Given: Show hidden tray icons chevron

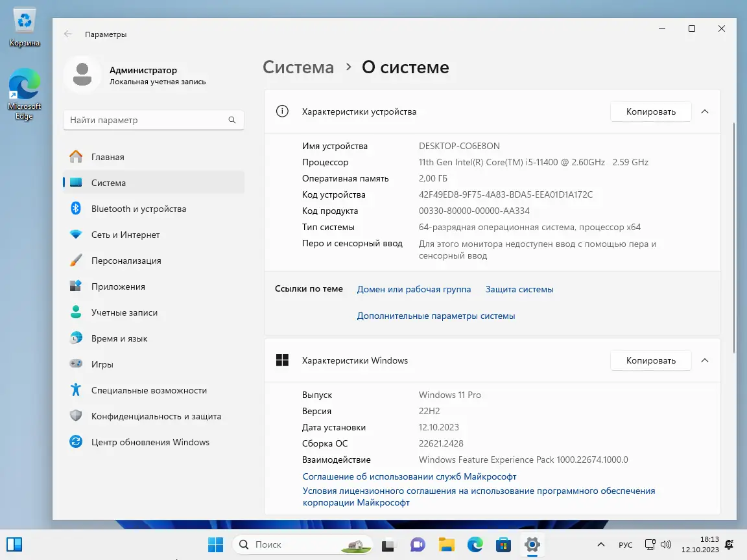Looking at the screenshot, I should click(x=600, y=544).
